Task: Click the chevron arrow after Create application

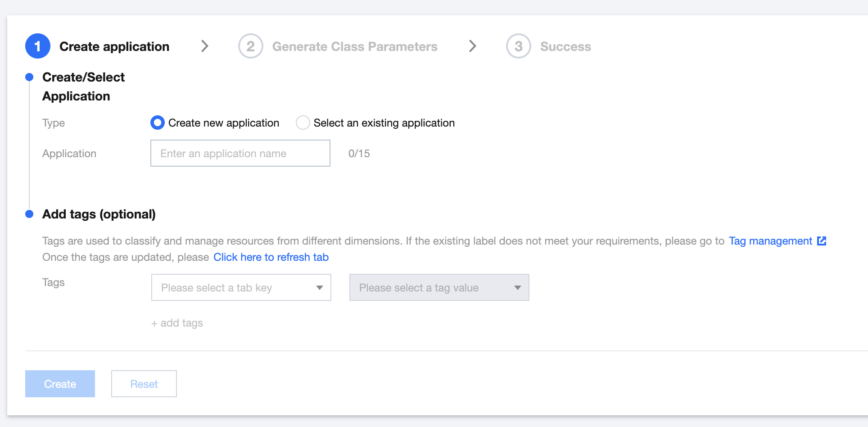Action: 205,46
